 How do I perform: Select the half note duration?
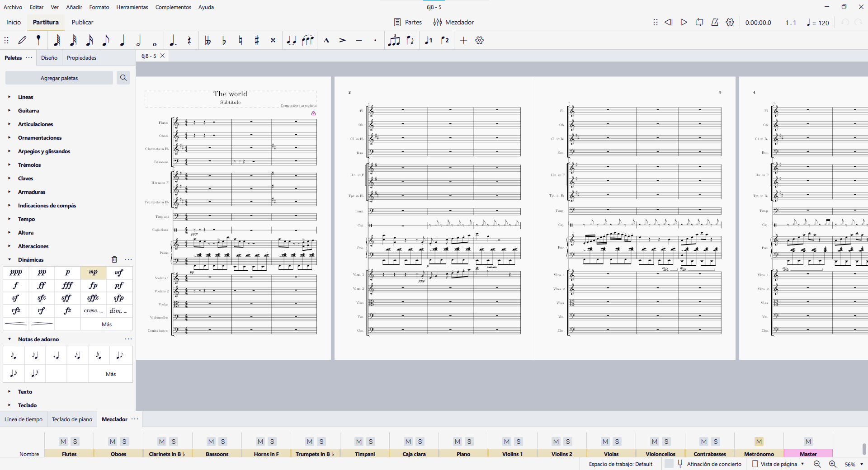[138, 40]
